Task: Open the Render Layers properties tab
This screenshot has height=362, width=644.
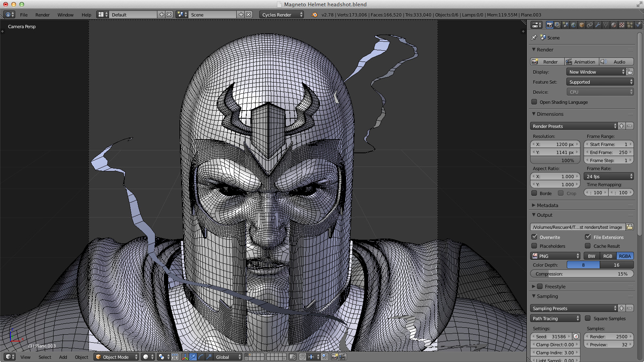Action: (x=557, y=25)
